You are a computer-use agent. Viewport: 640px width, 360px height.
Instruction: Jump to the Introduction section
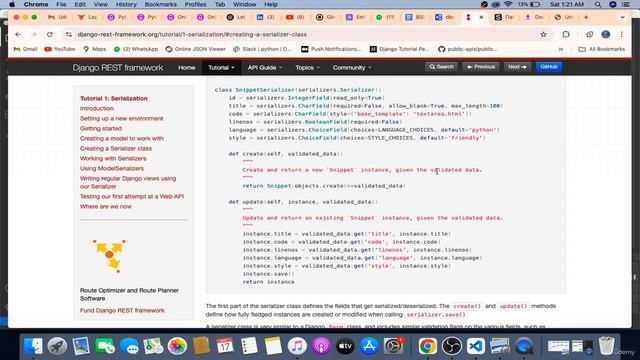[x=97, y=109]
